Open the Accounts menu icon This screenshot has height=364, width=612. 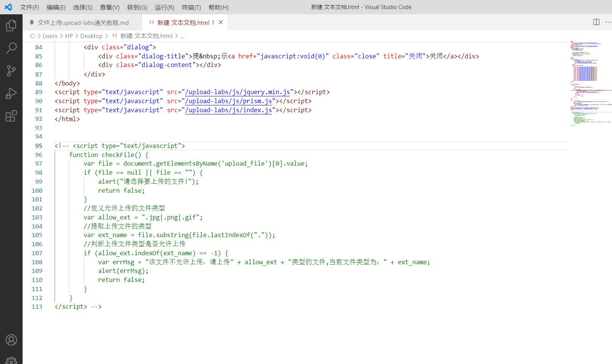pos(11,340)
